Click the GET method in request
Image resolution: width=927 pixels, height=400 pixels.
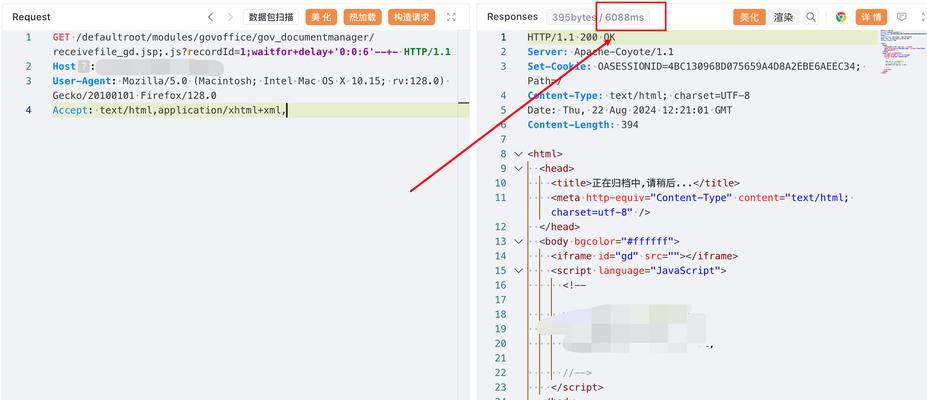click(61, 37)
